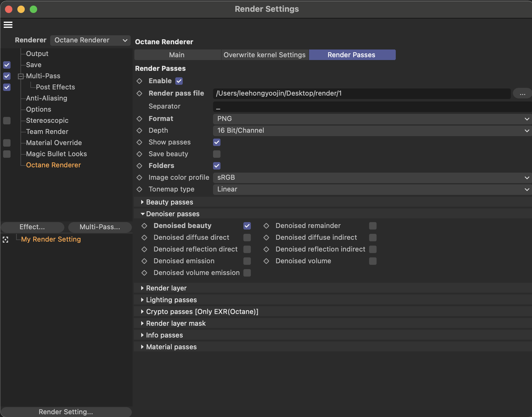Enable Denoised reflection indirect pass

373,249
